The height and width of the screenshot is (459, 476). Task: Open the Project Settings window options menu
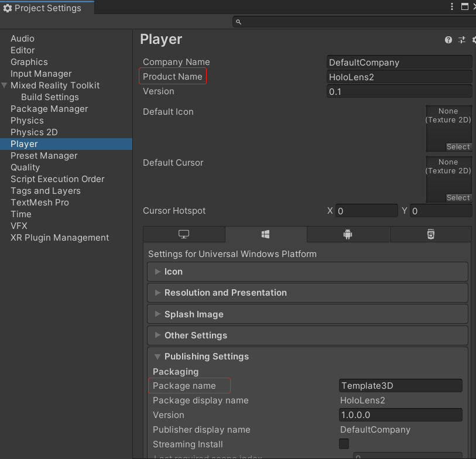pos(452,7)
